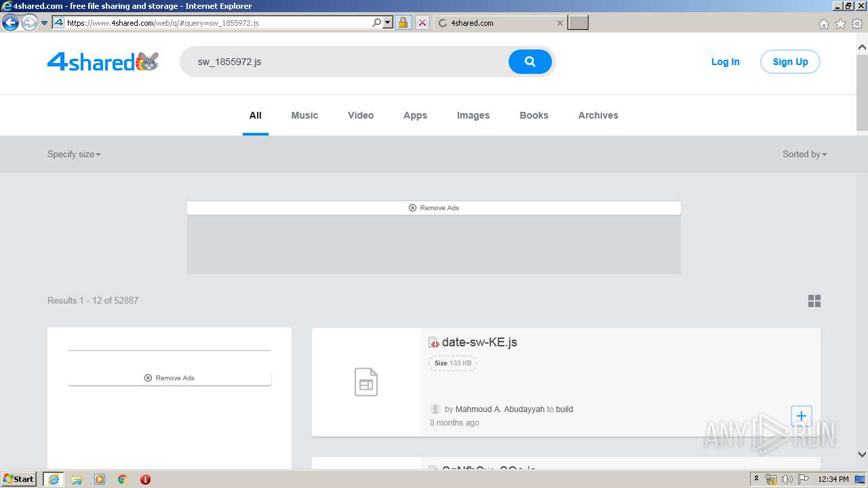Click the 4shared.com browser tab
Screen dimensions: 868x488
click(500, 23)
